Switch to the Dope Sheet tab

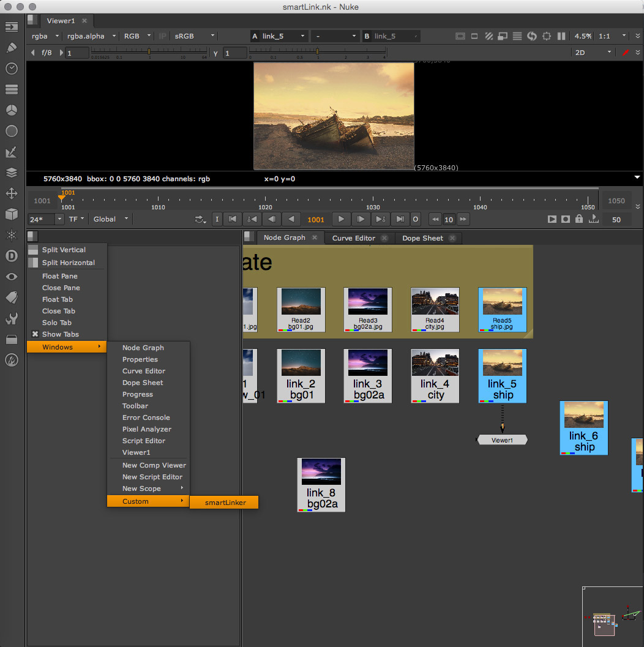pyautogui.click(x=422, y=238)
